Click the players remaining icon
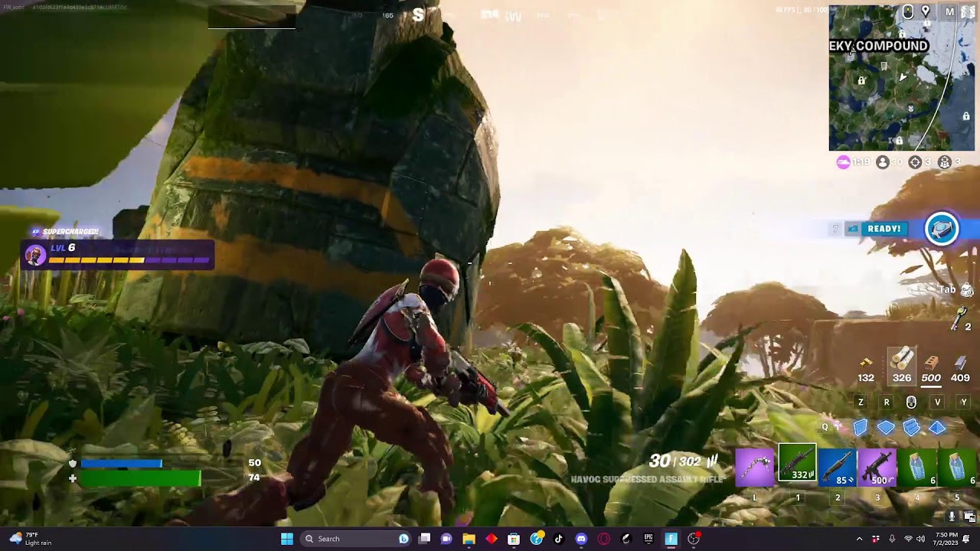980x551 pixels. [x=883, y=162]
